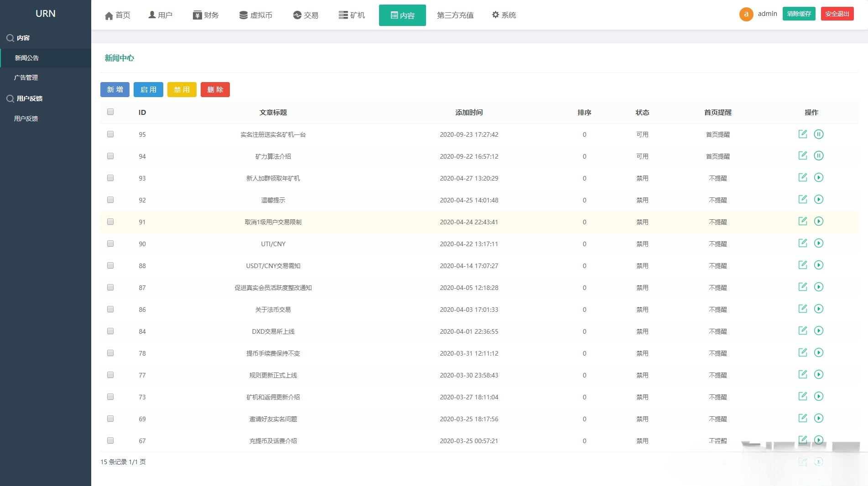Edit article 95 with the pencil icon
The image size is (868, 486).
click(x=803, y=134)
